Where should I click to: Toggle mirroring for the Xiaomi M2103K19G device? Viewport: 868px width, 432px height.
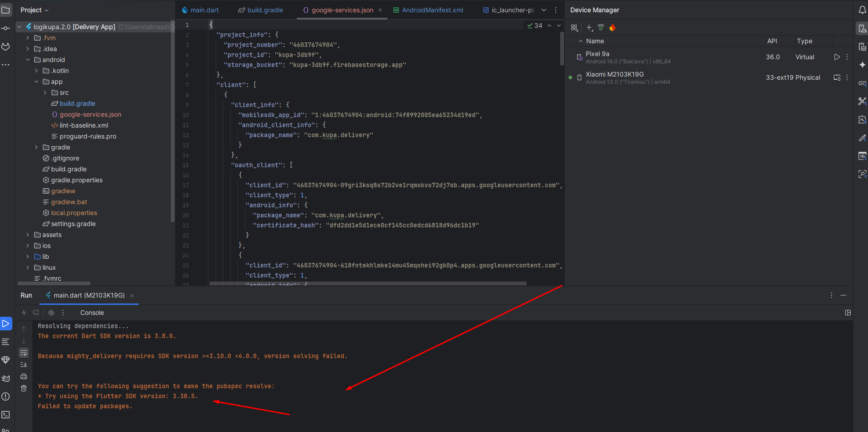tap(837, 77)
